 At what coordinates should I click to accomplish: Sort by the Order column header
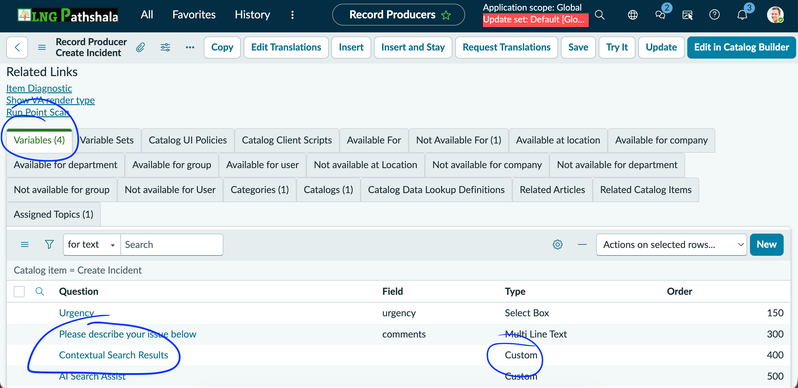click(x=679, y=292)
